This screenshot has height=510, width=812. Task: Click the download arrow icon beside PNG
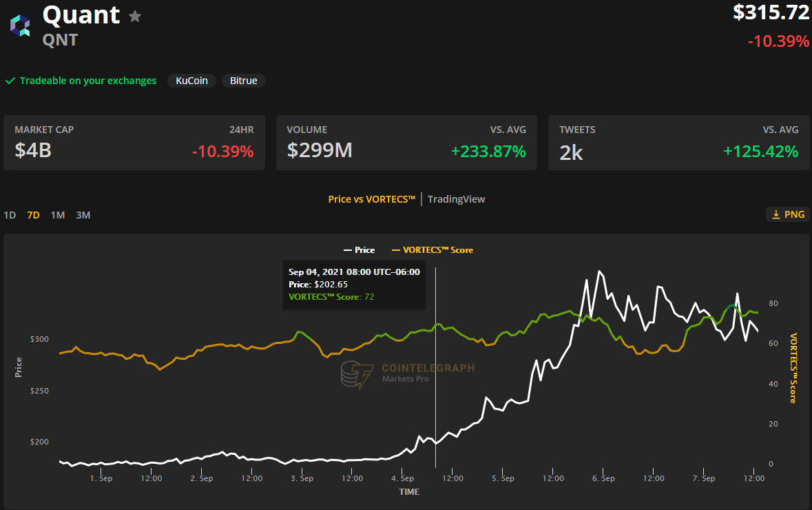[x=776, y=215]
